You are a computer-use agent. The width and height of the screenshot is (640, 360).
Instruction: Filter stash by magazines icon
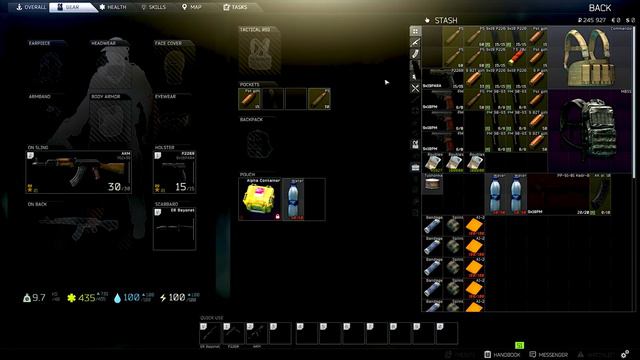[x=415, y=54]
